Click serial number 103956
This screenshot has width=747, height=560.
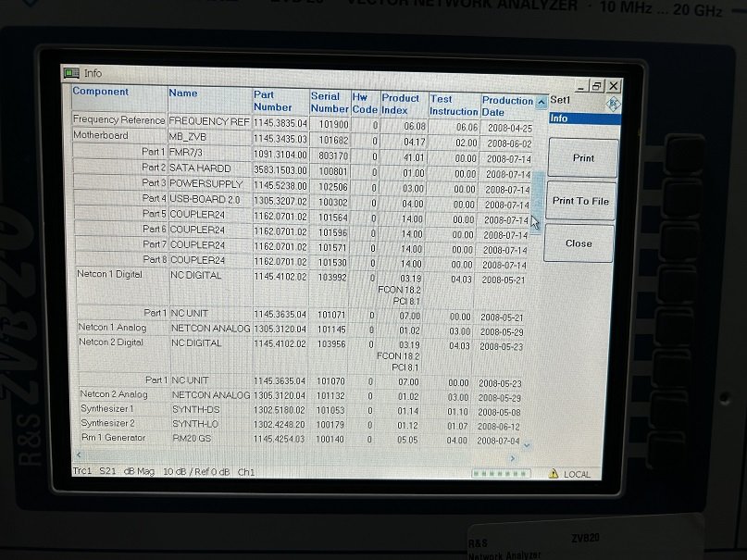tap(330, 343)
